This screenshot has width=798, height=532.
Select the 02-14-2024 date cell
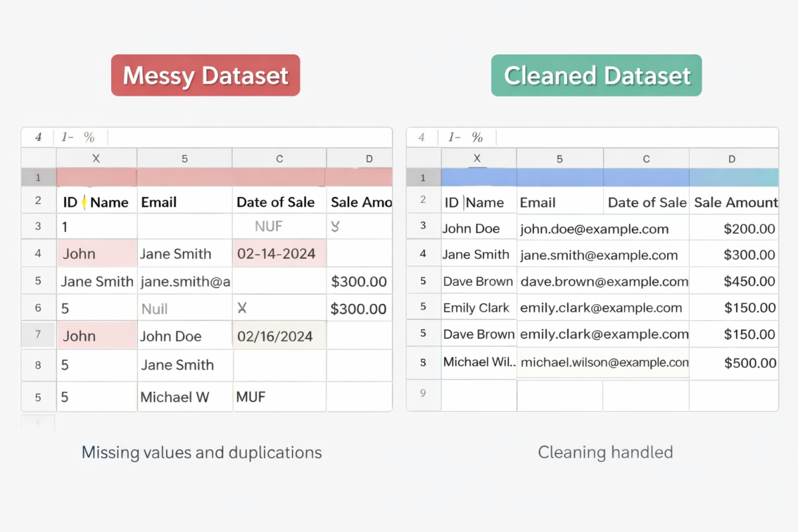pyautogui.click(x=279, y=254)
